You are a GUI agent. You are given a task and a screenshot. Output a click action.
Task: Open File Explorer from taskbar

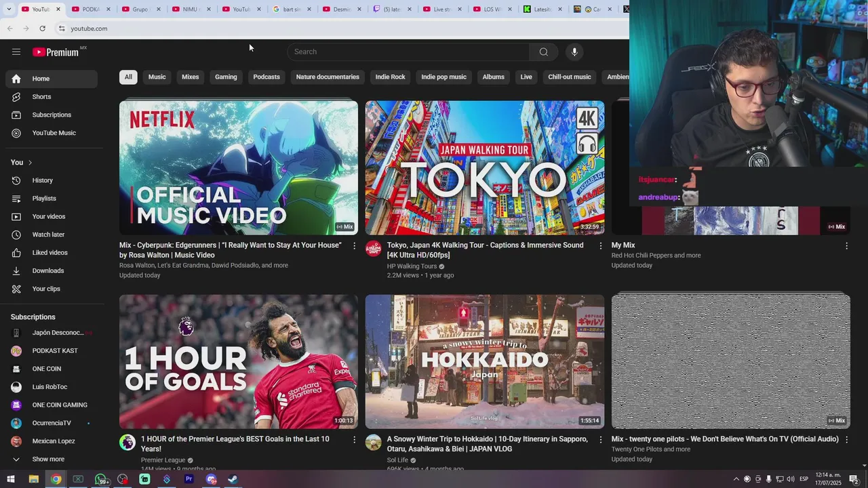click(x=33, y=479)
